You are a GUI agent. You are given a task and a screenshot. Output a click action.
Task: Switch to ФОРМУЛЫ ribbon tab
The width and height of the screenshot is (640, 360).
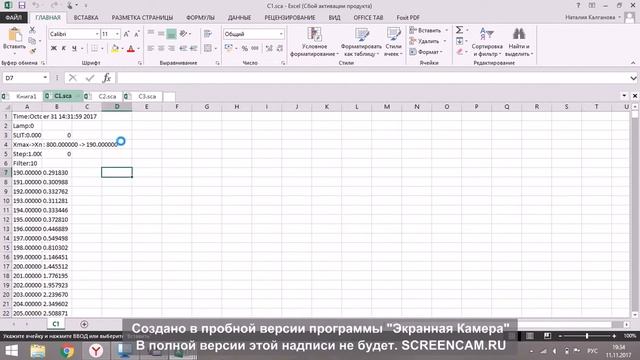(200, 18)
